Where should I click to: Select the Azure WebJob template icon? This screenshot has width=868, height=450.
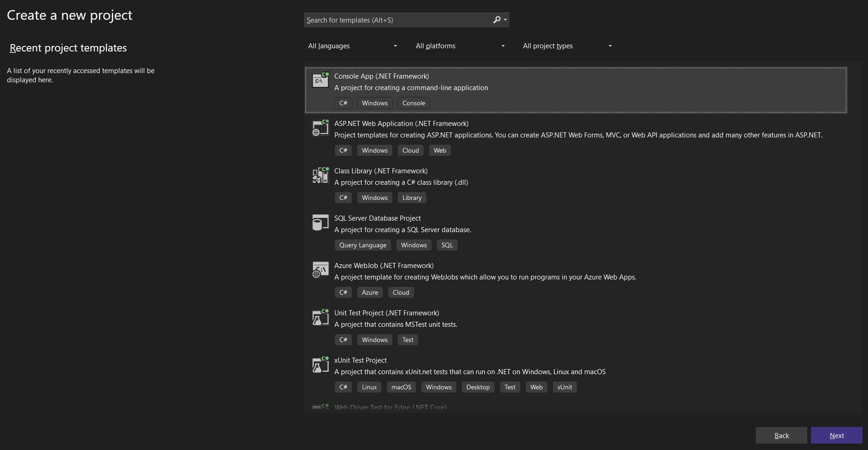click(321, 270)
